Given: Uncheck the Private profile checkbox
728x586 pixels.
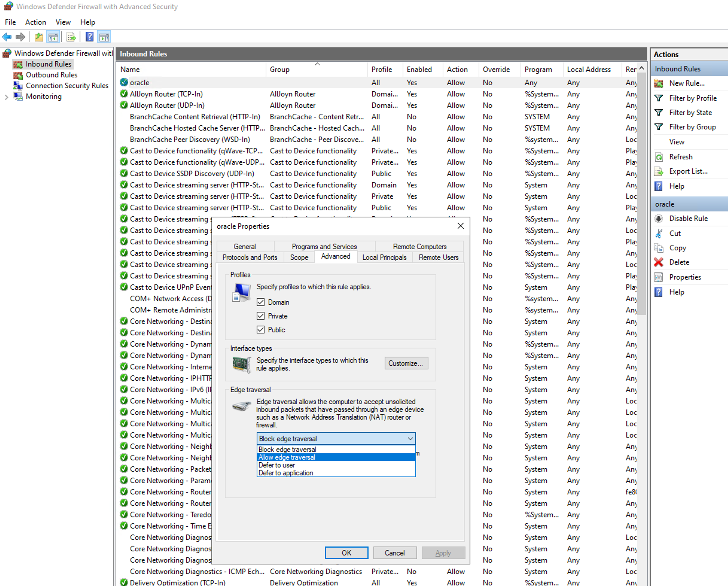Looking at the screenshot, I should click(x=260, y=316).
